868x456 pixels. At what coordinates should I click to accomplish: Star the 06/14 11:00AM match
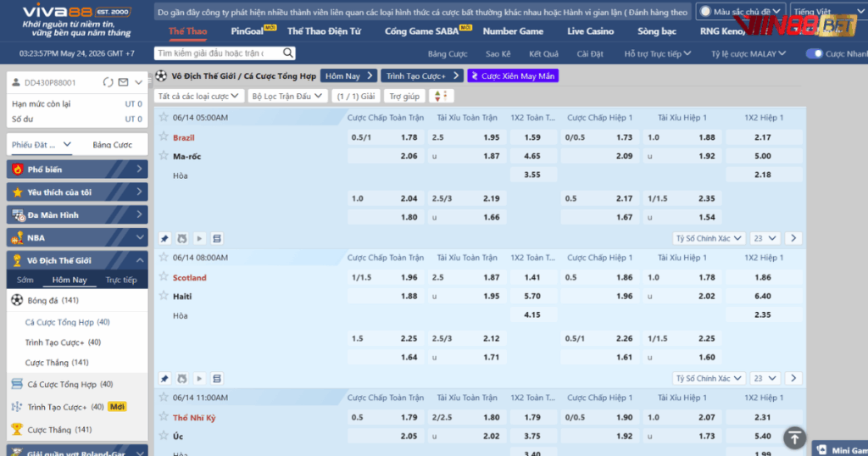click(x=164, y=397)
